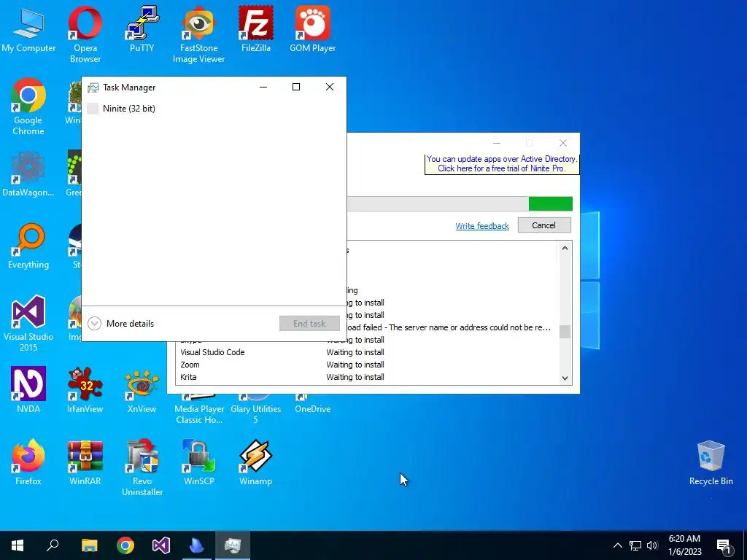Open Visual Studio from taskbar
747x560 pixels.
(161, 545)
